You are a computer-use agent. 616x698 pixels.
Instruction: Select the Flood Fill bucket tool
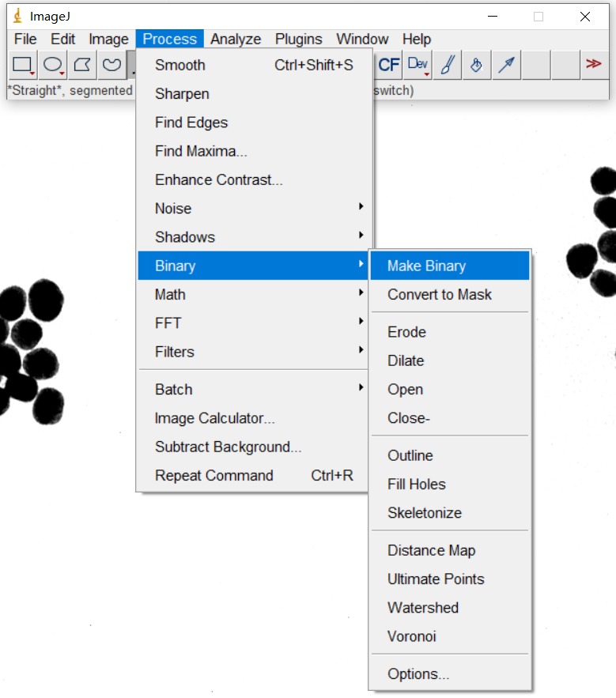coord(477,65)
